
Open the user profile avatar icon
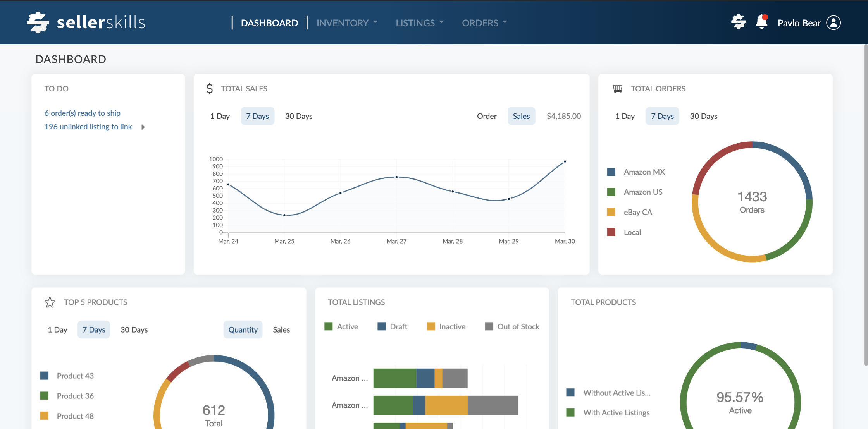834,23
